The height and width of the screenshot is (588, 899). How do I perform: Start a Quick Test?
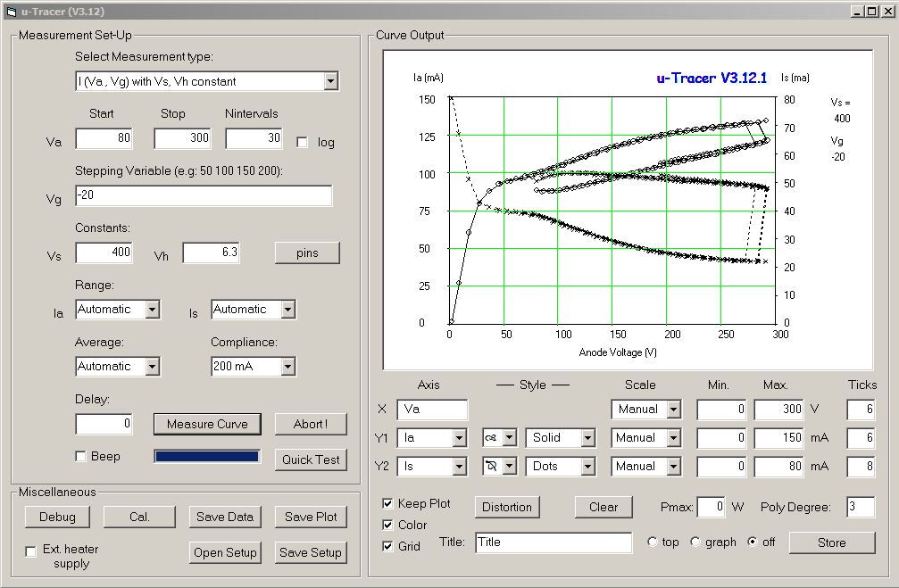[311, 460]
